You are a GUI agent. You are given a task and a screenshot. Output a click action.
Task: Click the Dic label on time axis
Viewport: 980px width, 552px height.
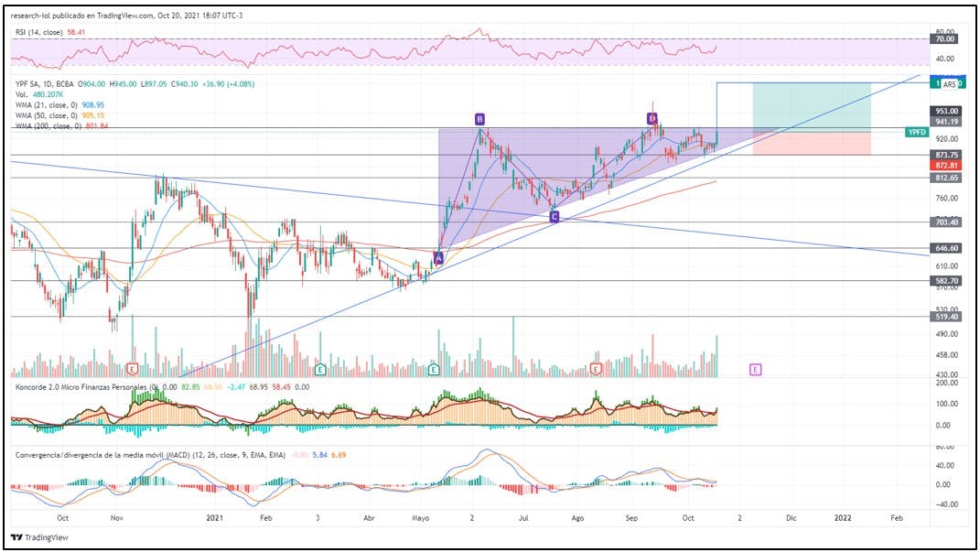(792, 518)
